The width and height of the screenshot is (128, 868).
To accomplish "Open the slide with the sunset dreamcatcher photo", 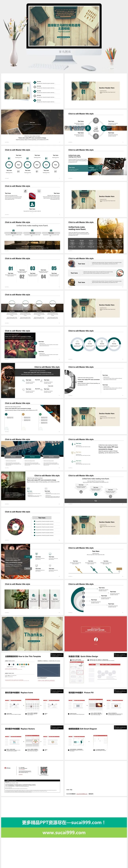I will pos(96,235).
